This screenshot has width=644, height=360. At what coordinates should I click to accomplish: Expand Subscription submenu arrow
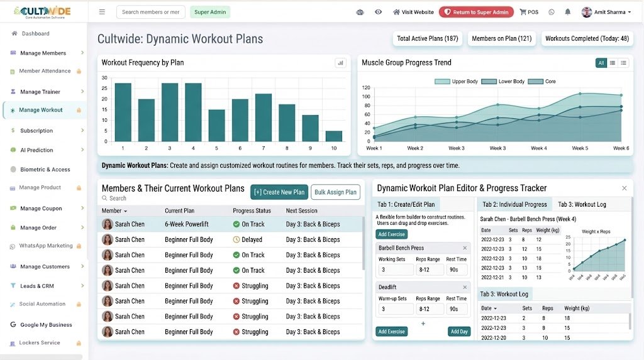pos(82,130)
